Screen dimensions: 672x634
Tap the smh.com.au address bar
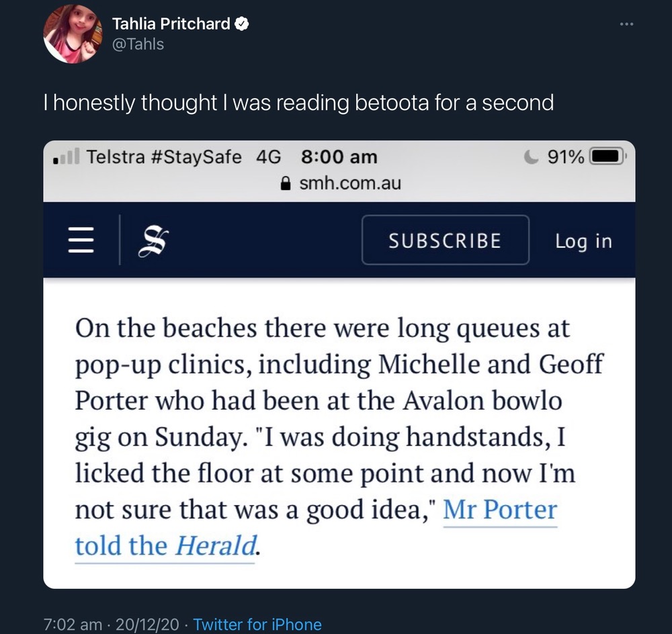pos(349,183)
